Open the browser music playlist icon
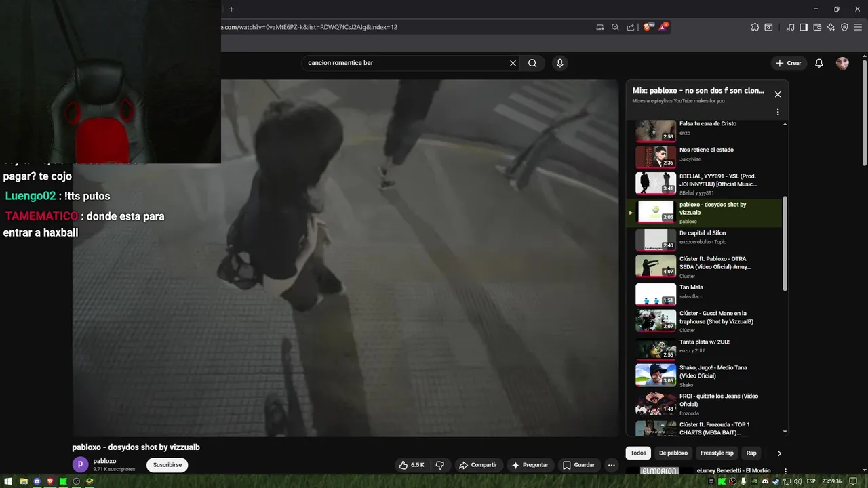Viewport: 868px width, 488px height. 790,27
